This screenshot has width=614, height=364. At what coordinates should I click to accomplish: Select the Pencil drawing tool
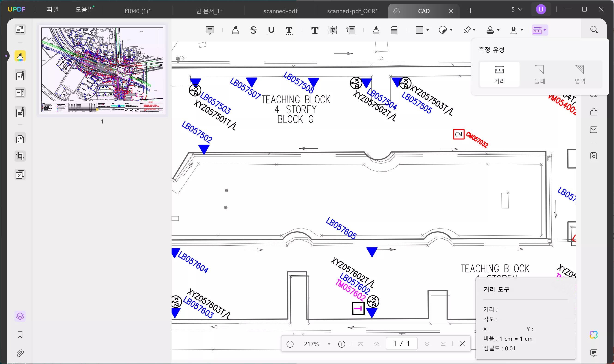[x=376, y=30]
